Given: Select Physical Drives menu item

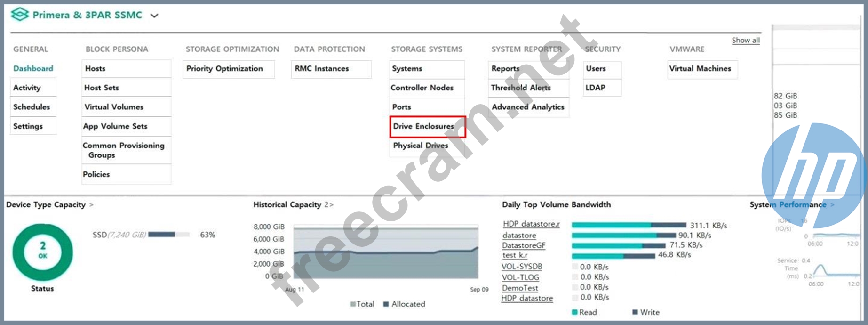Looking at the screenshot, I should click(421, 146).
